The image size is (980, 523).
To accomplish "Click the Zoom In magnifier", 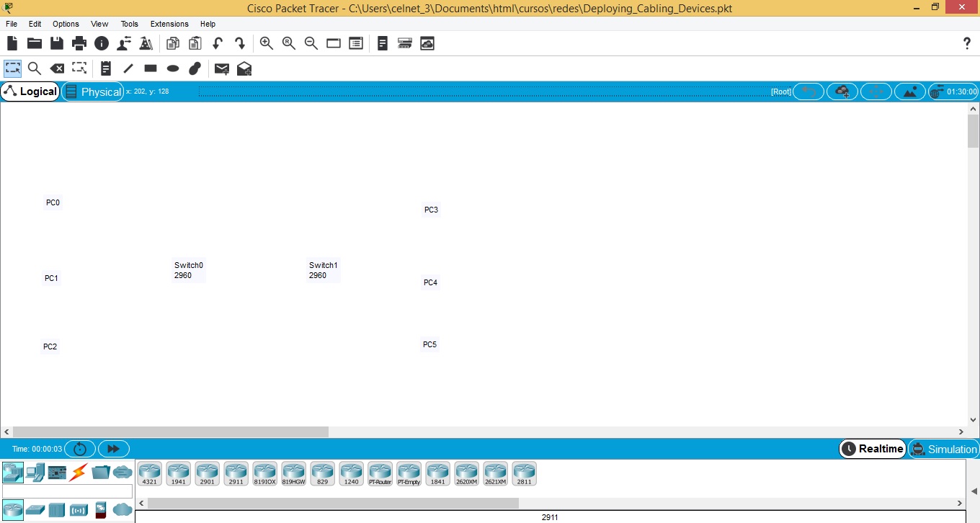I will (x=267, y=43).
